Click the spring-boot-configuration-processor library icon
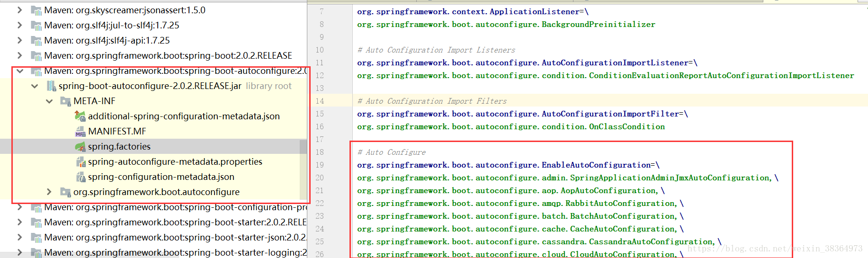The image size is (868, 258). pos(36,207)
